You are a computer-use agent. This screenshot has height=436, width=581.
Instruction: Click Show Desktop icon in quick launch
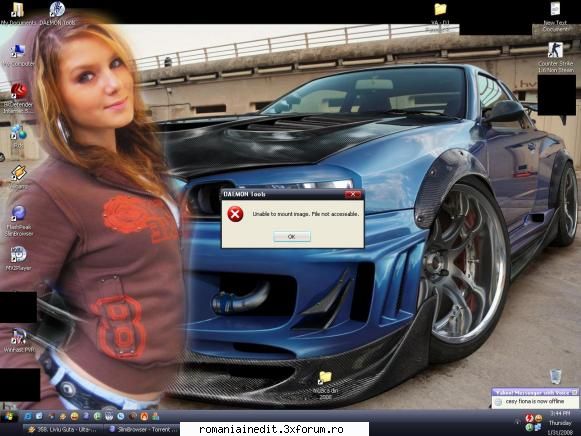point(39,416)
